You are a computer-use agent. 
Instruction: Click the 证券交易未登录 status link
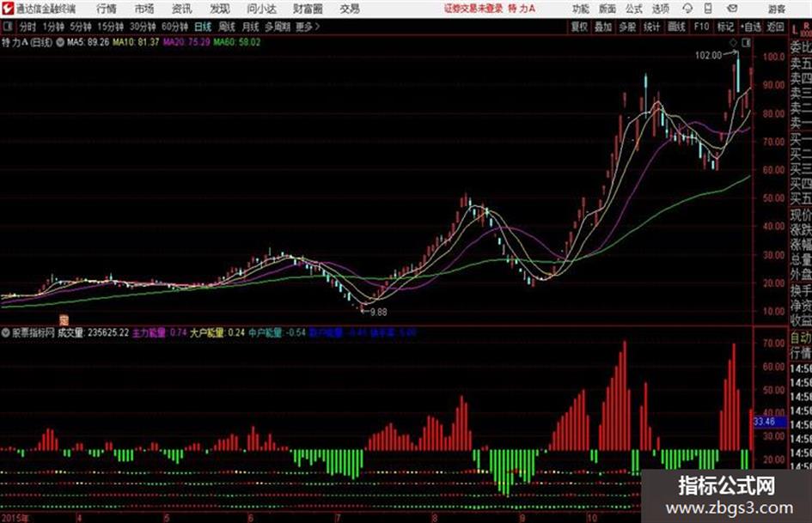coord(473,9)
